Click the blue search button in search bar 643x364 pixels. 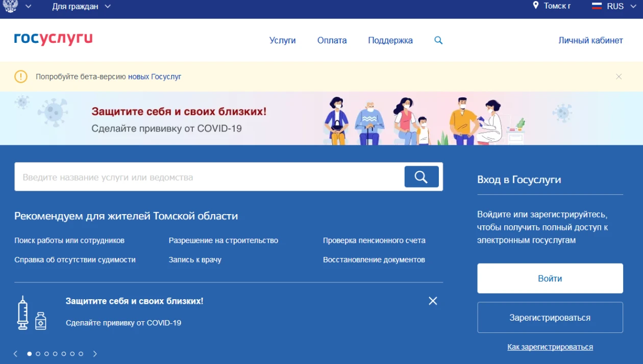422,177
